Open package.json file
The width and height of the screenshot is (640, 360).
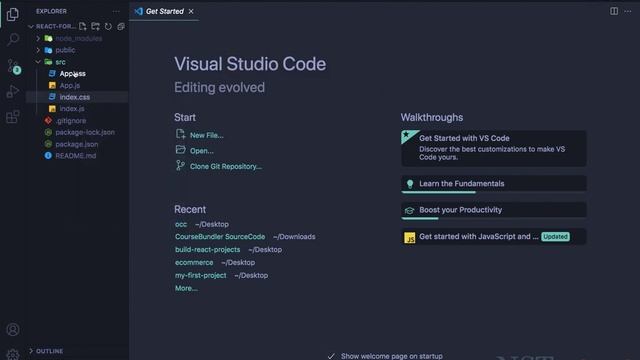pos(77,144)
